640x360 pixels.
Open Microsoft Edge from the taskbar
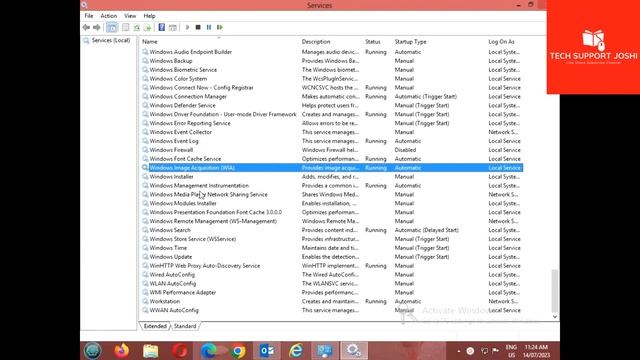pos(209,351)
